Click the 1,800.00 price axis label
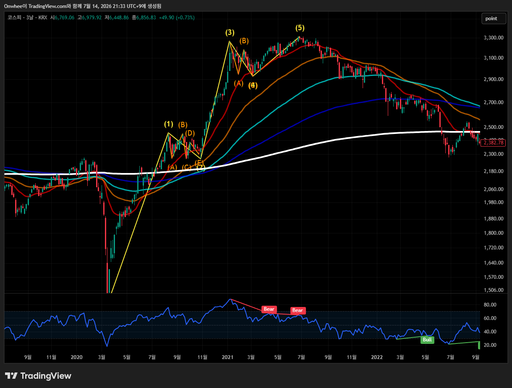 coord(494,233)
